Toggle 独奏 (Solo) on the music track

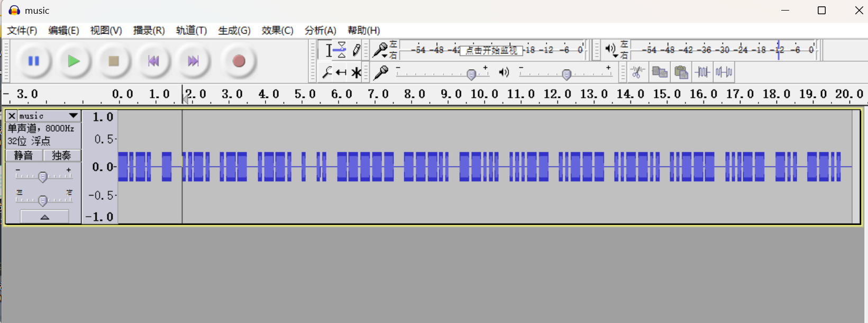[61, 155]
